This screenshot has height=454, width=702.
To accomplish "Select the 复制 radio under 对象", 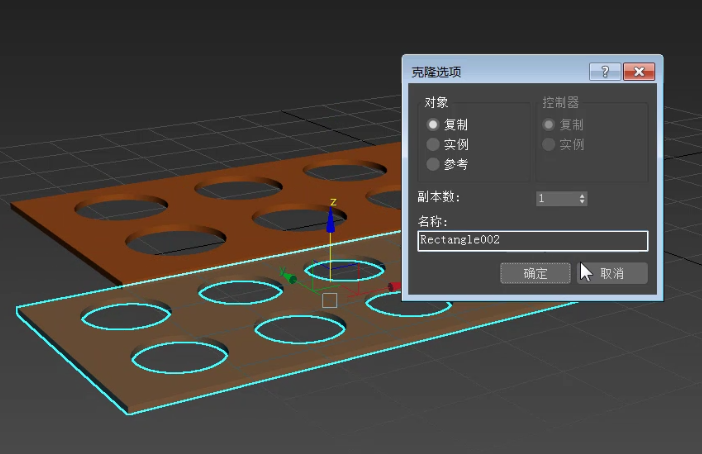I will [x=433, y=125].
